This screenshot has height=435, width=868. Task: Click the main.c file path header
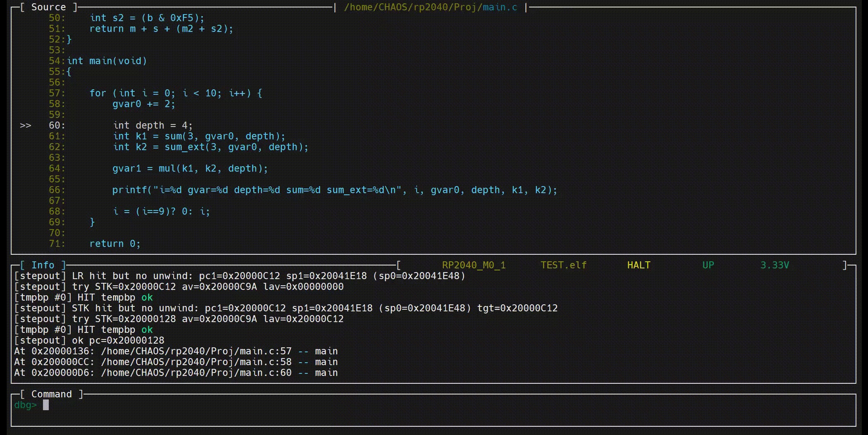430,7
